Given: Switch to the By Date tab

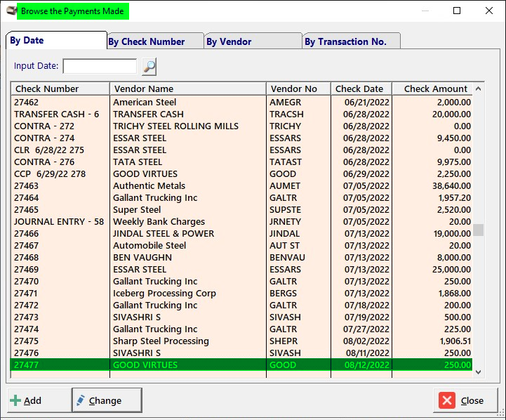Looking at the screenshot, I should (56, 40).
